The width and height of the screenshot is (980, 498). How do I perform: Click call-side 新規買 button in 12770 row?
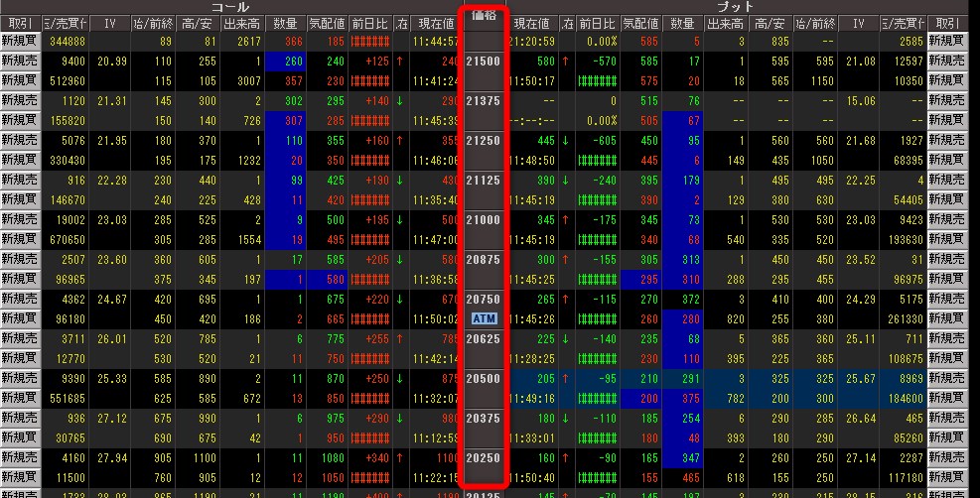pos(20,358)
